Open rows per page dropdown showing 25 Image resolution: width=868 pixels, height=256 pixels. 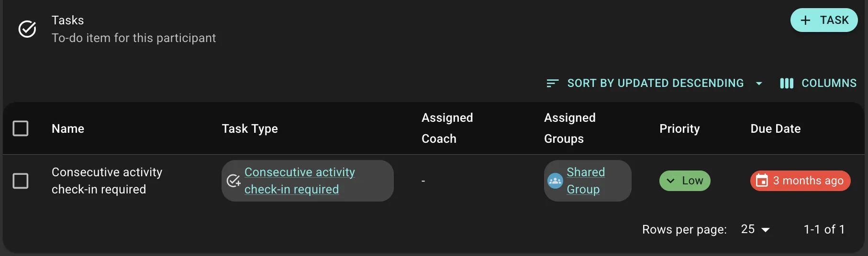pyautogui.click(x=755, y=229)
